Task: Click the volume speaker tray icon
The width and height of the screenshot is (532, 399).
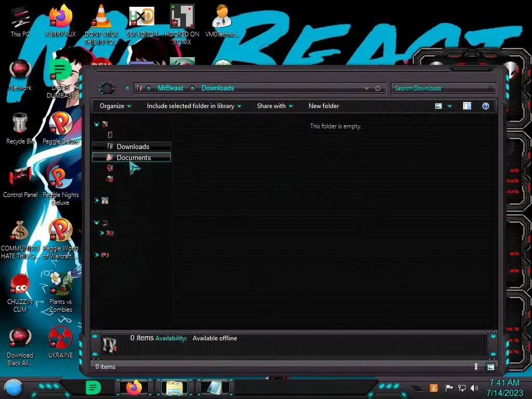Action: [x=474, y=388]
